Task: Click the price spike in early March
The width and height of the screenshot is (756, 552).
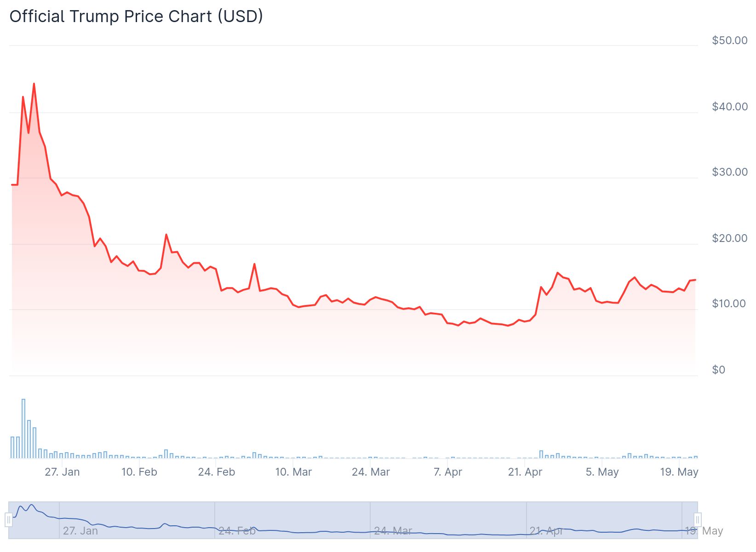Action: pos(254,264)
